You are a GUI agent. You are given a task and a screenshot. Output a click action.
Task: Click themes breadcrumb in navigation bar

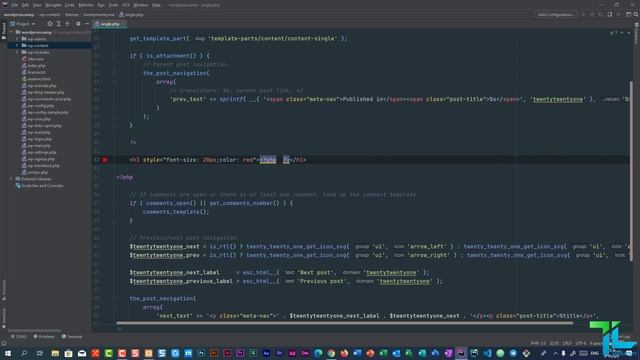coord(71,15)
